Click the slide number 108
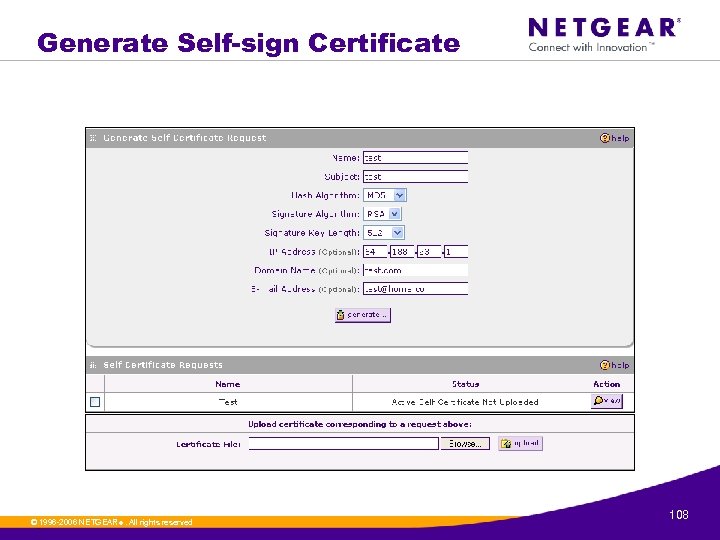Image resolution: width=720 pixels, height=540 pixels. (679, 515)
